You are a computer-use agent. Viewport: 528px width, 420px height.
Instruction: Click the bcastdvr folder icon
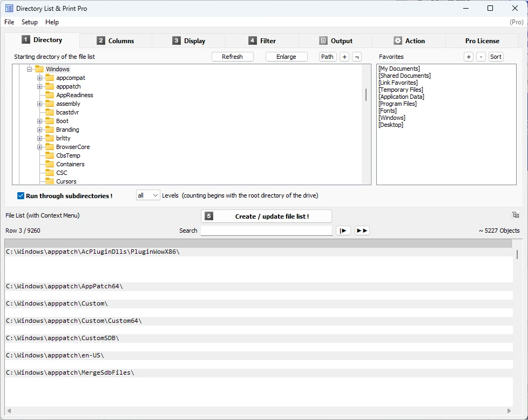pos(50,112)
